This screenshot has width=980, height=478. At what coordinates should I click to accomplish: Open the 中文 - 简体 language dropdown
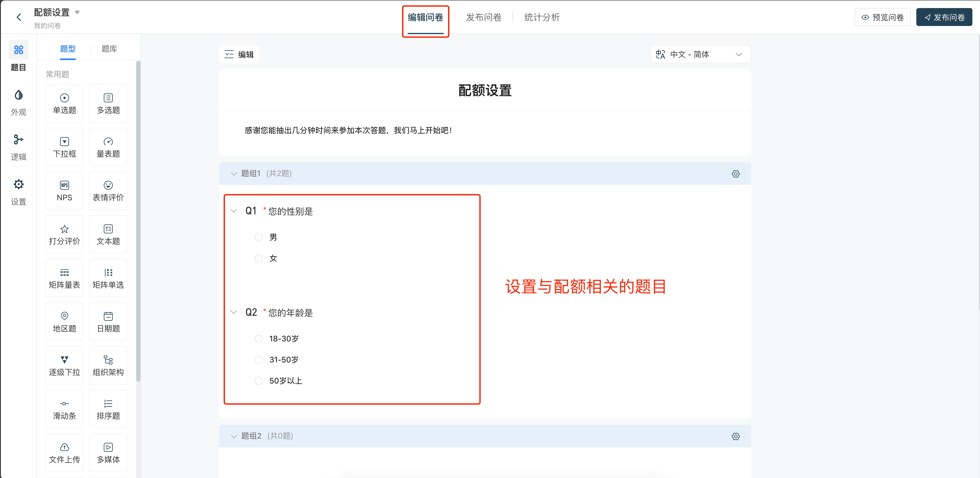(x=700, y=54)
